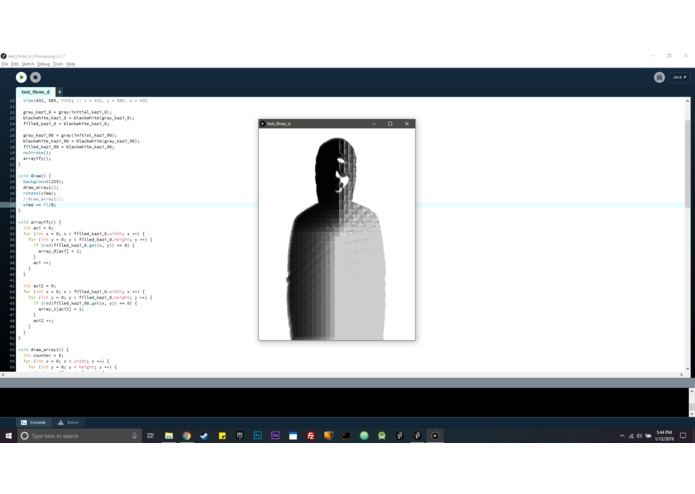Open the Action Center notifications icon
The width and height of the screenshot is (695, 494).
(x=683, y=436)
